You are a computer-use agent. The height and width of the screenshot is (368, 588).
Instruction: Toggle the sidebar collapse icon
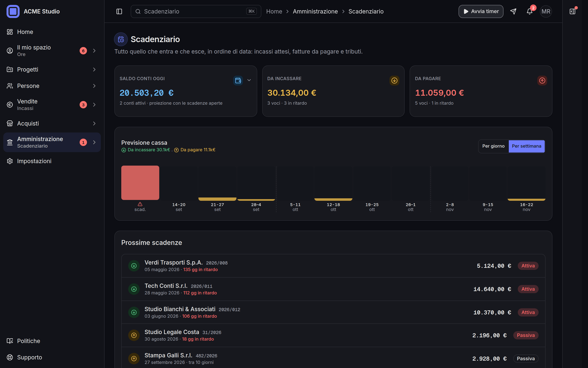point(119,11)
